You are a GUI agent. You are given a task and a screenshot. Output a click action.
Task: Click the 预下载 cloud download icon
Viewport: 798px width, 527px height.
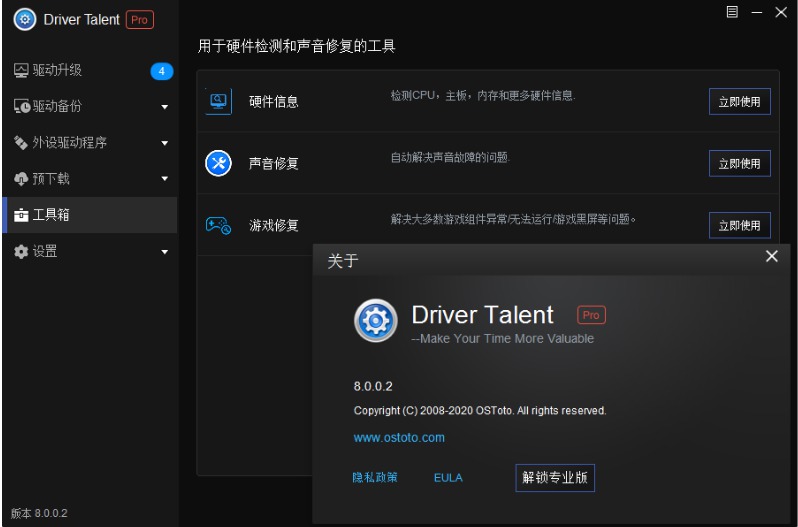pyautogui.click(x=21, y=179)
